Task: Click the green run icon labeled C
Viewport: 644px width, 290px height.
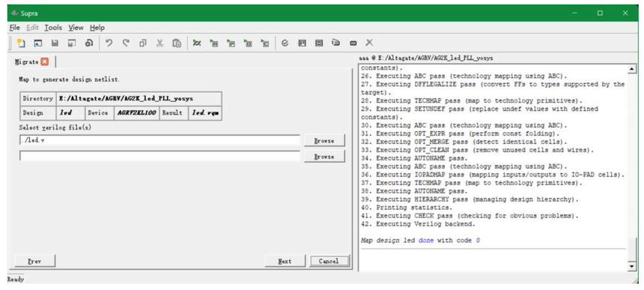Action: pyautogui.click(x=265, y=43)
